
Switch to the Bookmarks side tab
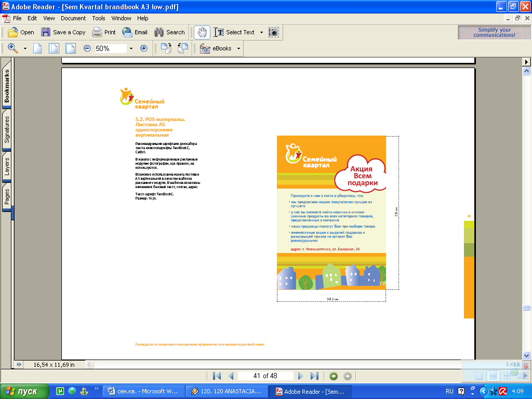(7, 86)
